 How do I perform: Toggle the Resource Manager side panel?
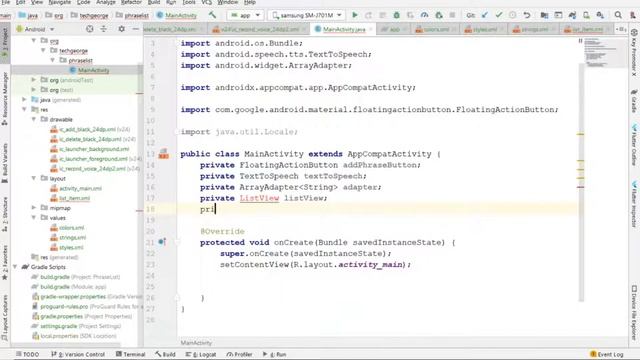(x=5, y=98)
